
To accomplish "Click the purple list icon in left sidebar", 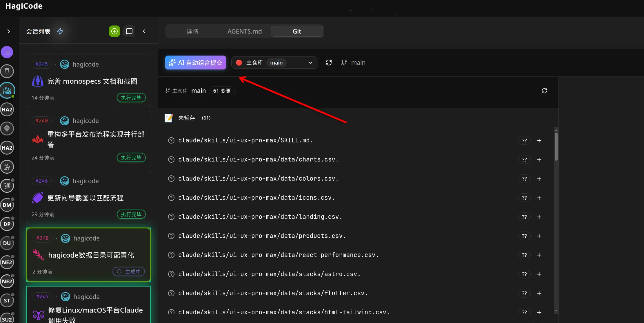I will click(7, 52).
